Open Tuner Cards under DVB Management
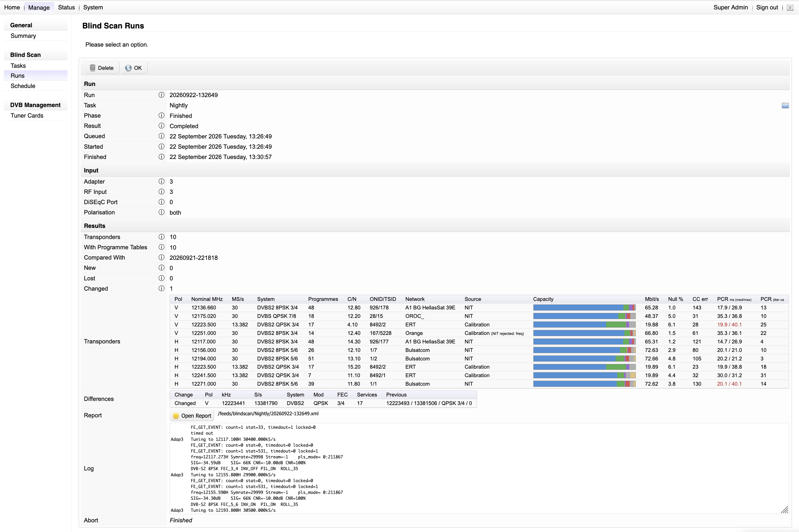799x532 pixels. (x=35, y=115)
